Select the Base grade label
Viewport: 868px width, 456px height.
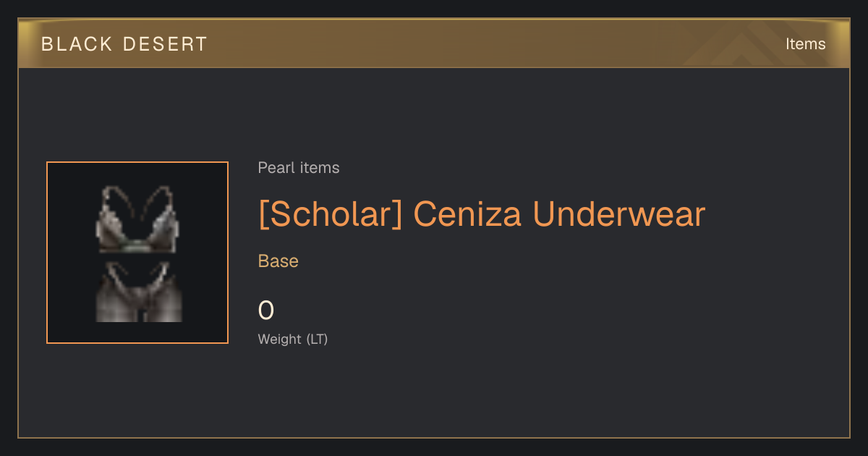pos(278,261)
